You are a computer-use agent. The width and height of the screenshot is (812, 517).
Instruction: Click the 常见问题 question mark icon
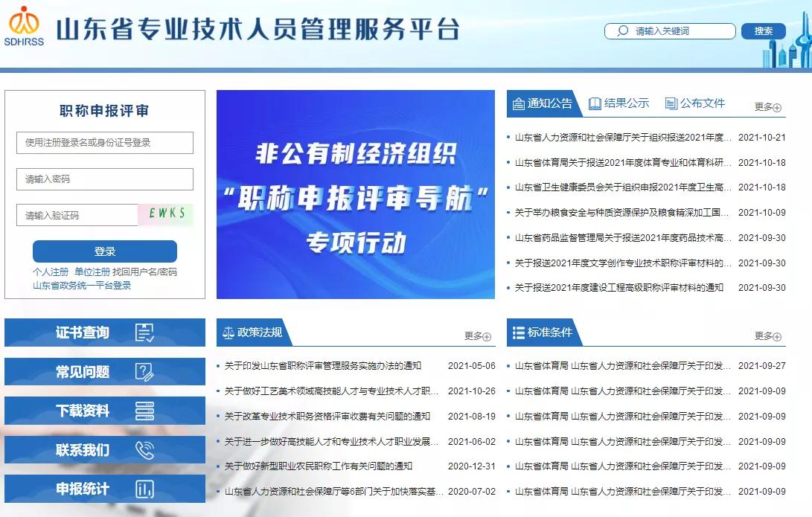tap(146, 370)
